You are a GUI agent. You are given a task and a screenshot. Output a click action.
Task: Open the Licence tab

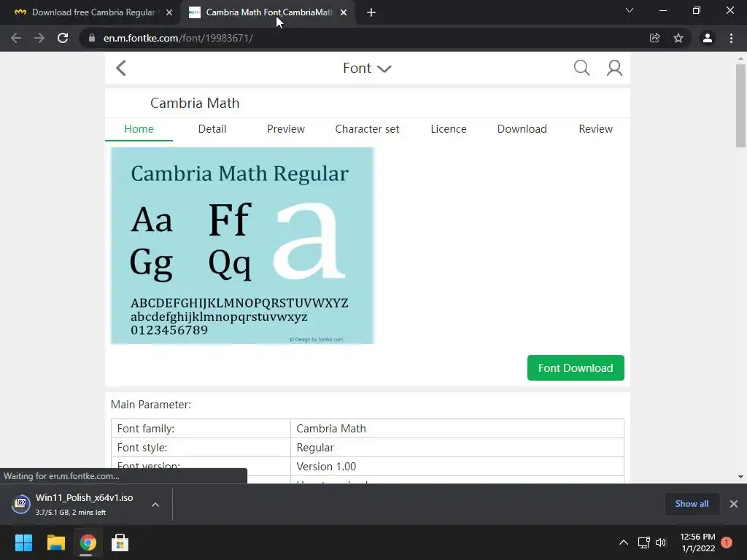449,129
